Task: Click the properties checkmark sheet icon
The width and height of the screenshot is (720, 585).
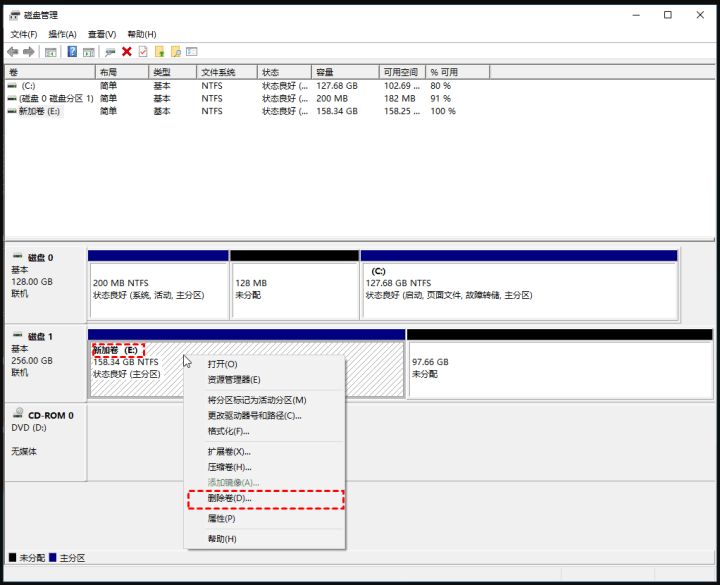Action: tap(143, 52)
